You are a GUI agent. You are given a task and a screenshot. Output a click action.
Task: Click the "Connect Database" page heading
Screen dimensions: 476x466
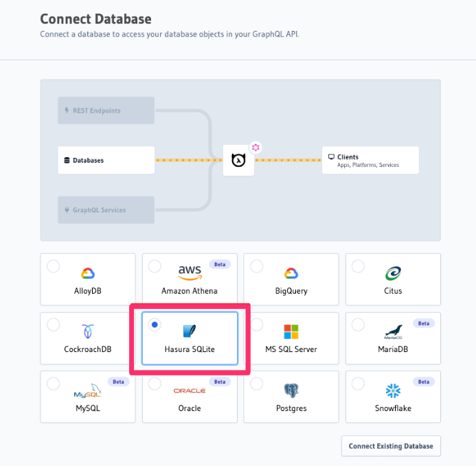[x=96, y=19]
